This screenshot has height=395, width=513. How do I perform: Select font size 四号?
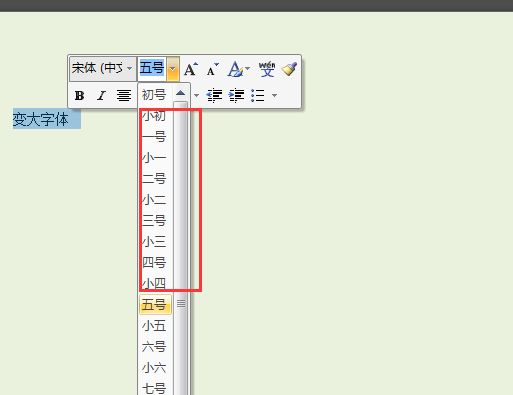pyautogui.click(x=154, y=263)
